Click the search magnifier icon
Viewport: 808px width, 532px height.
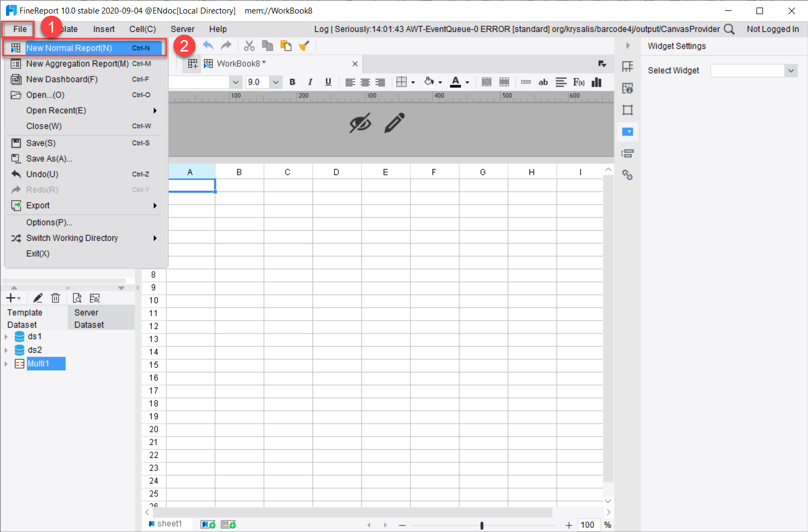(x=729, y=29)
